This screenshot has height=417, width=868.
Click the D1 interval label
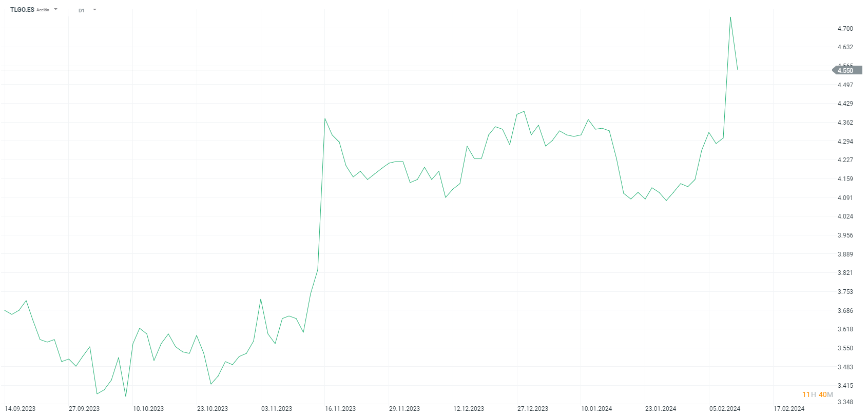pyautogui.click(x=81, y=10)
